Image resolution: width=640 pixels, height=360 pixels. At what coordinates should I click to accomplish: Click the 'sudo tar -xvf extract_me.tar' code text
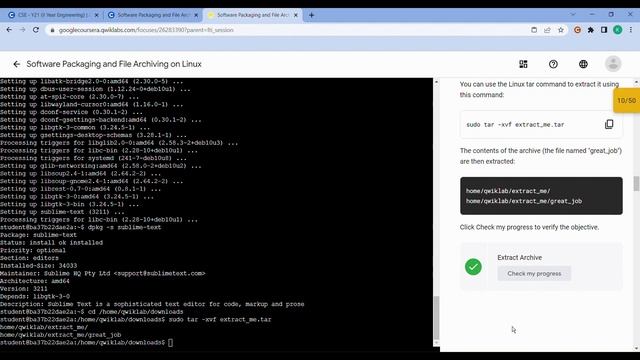515,125
